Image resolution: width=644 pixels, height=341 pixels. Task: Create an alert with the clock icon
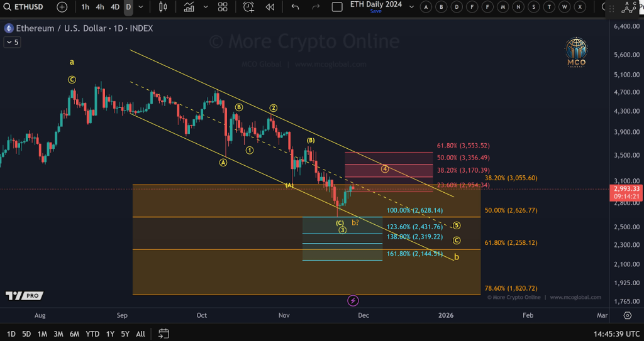point(248,6)
